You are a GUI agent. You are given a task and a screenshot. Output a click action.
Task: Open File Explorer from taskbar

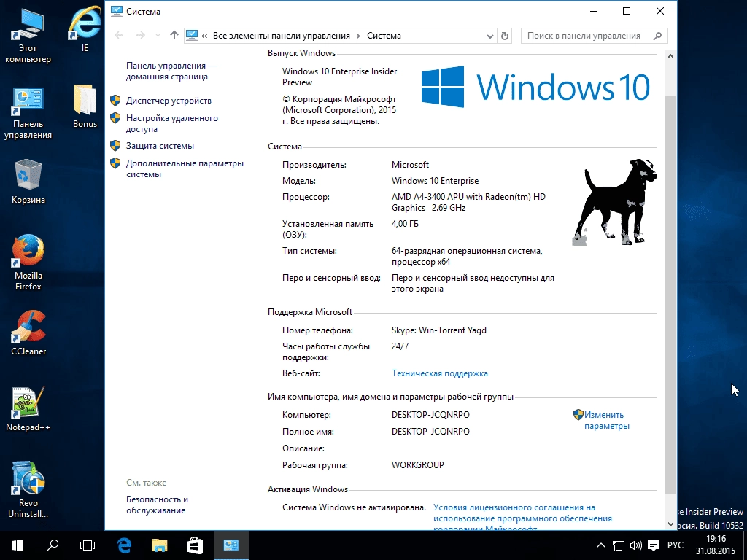point(160,545)
